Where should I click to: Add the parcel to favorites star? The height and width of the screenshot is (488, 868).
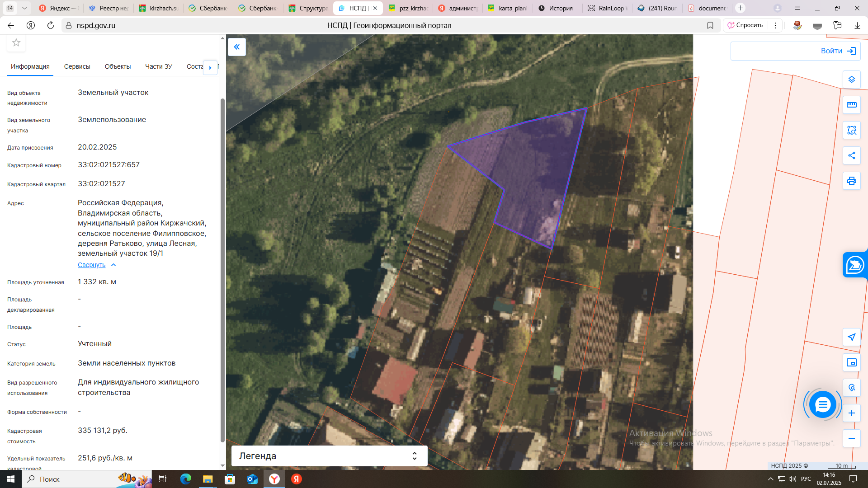click(x=16, y=42)
